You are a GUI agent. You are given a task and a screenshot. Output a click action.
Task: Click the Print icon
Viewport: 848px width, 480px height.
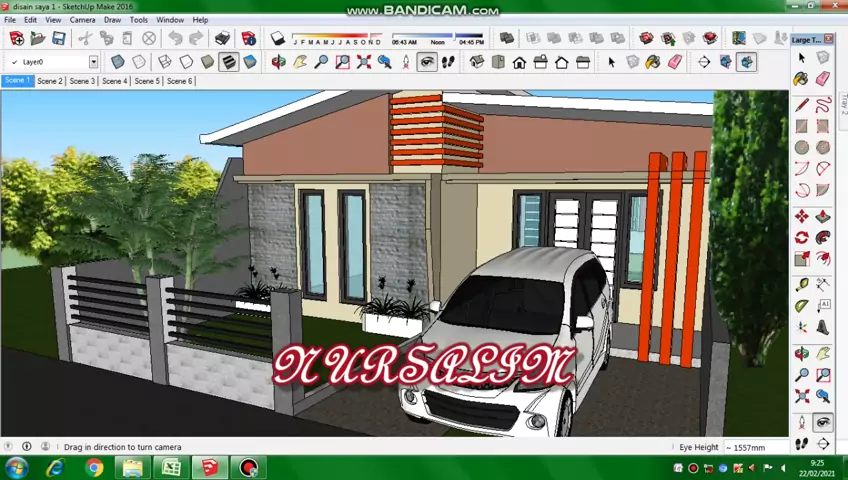pyautogui.click(x=222, y=39)
